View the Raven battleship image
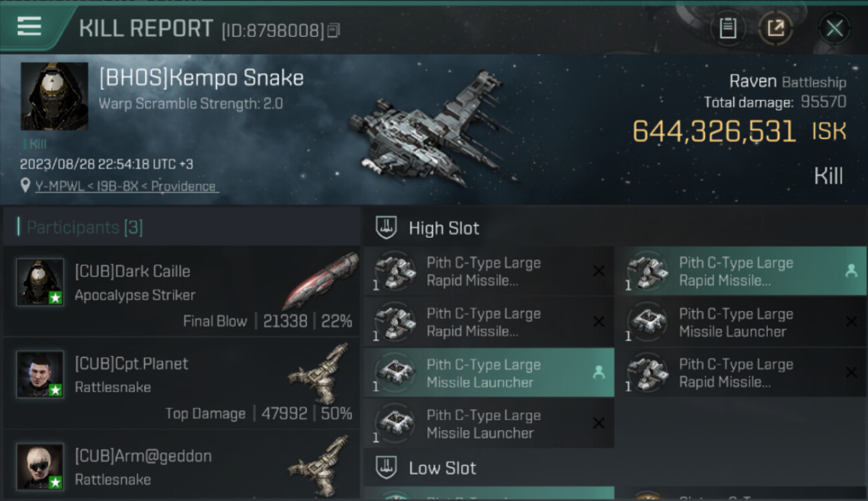The image size is (868, 501). point(434,127)
